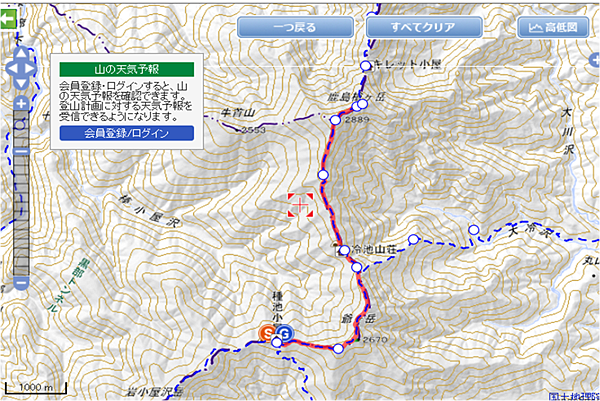This screenshot has width=600, height=401.
Task: Click the 一つ戻る undo button
Action: pos(295,27)
